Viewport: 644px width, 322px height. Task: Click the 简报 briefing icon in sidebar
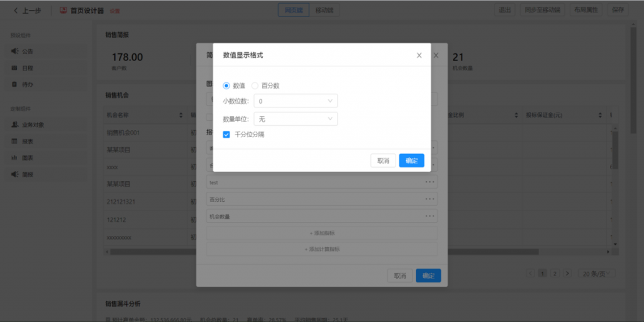(x=14, y=174)
